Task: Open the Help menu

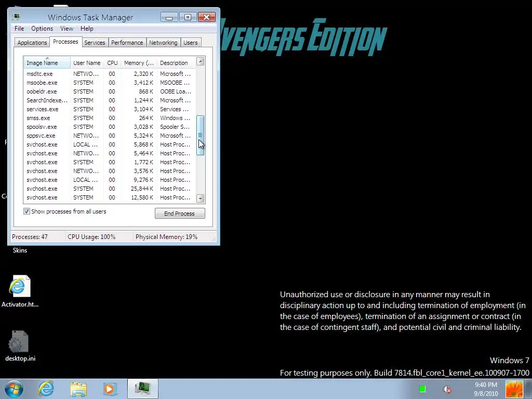Action: pyautogui.click(x=87, y=29)
